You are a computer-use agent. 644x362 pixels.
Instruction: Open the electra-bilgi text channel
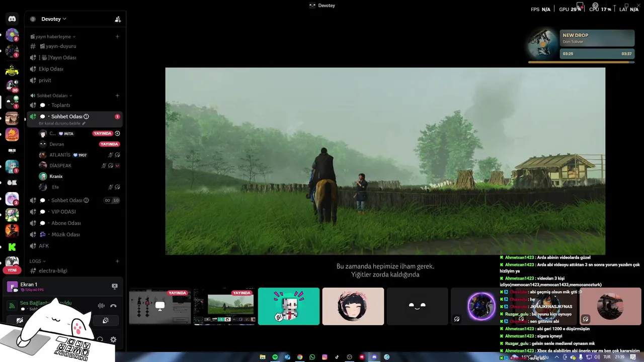click(74, 270)
